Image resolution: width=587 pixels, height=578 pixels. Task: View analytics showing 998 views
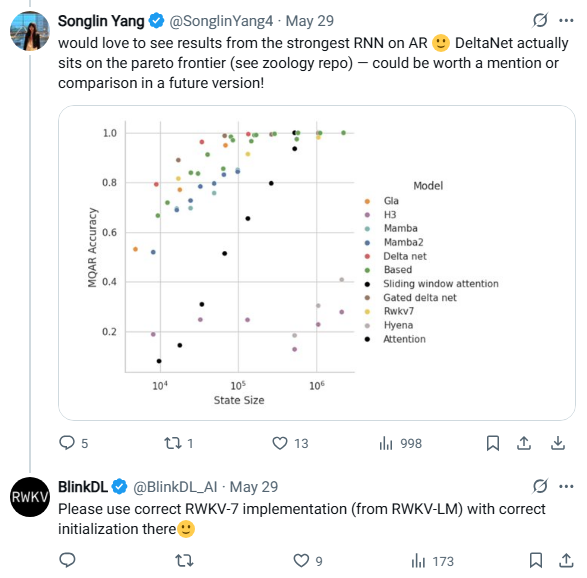click(x=386, y=444)
